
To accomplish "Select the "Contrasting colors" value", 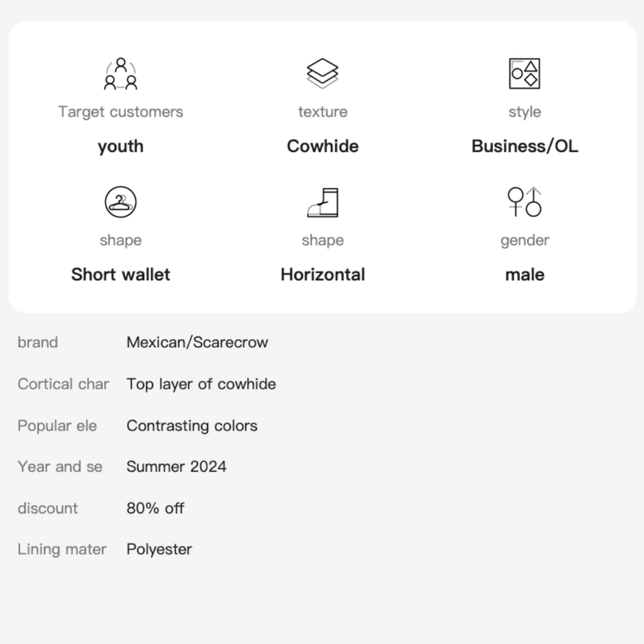I will click(192, 425).
